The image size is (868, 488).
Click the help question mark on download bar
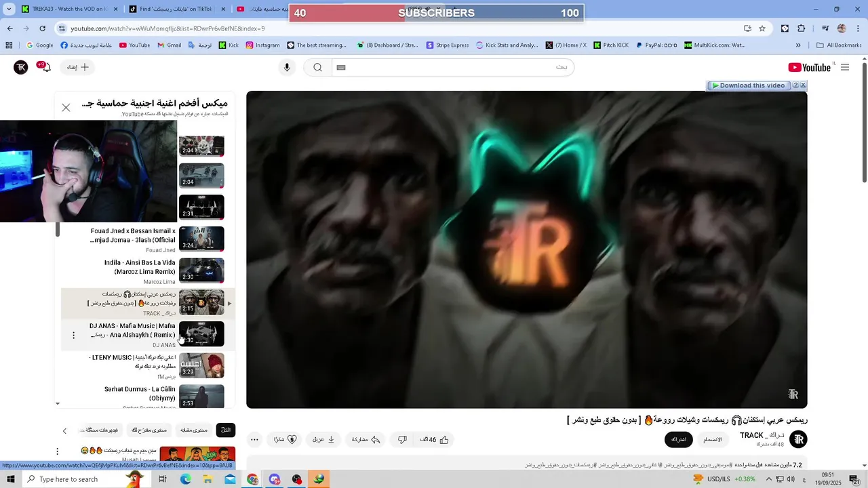click(x=795, y=85)
